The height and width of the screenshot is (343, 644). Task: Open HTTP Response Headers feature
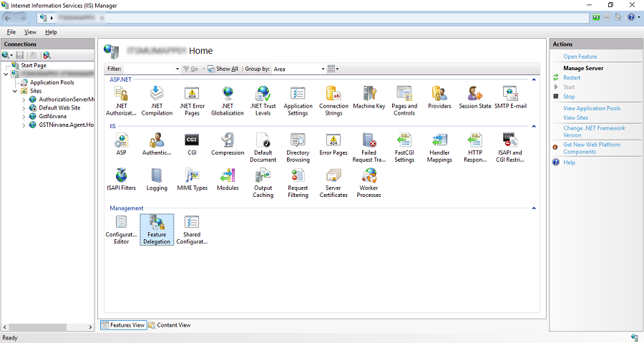coord(475,148)
